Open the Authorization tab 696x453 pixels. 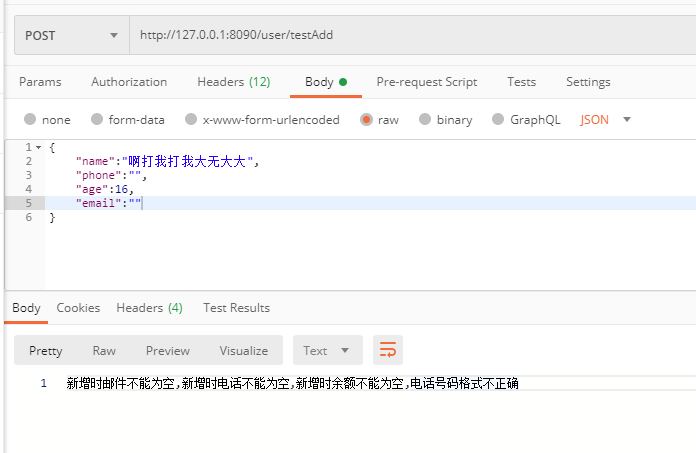click(x=129, y=82)
